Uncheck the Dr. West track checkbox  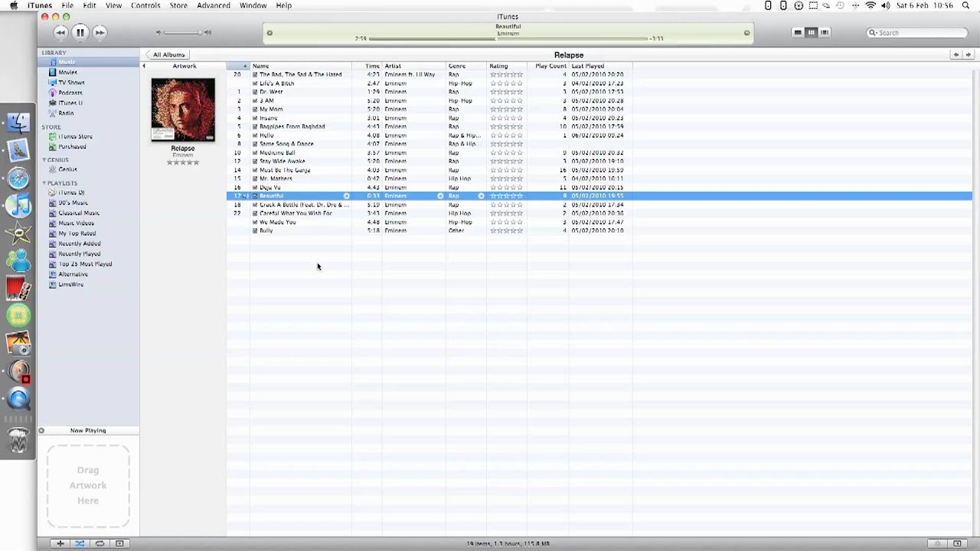[255, 92]
